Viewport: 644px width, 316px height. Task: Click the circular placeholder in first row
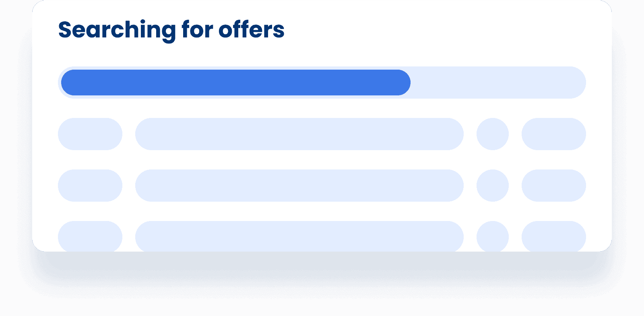click(493, 134)
